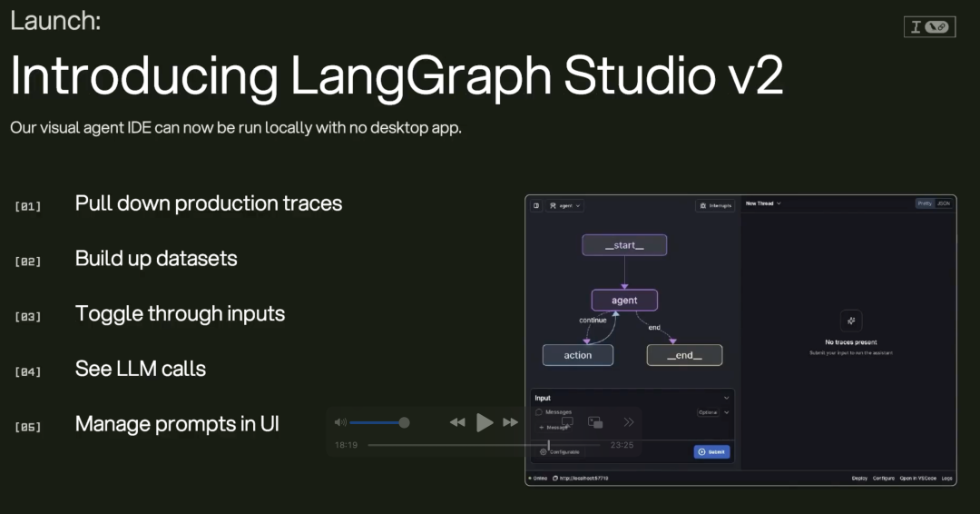Screen dimensions: 980x514
Task: Click Configure in Studio footer
Action: (884, 479)
